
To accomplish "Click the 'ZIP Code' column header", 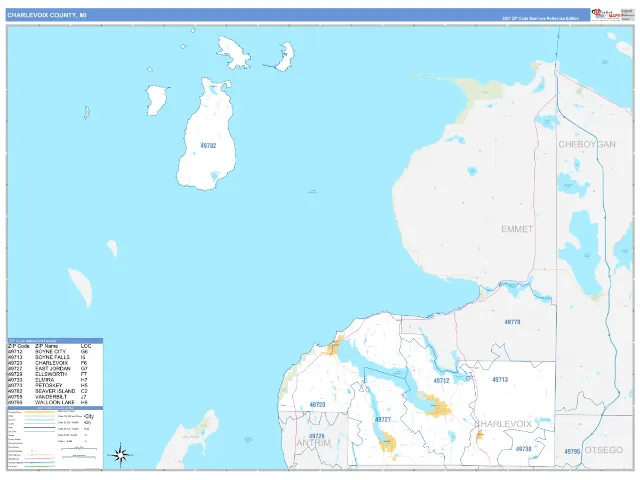I will [x=19, y=346].
